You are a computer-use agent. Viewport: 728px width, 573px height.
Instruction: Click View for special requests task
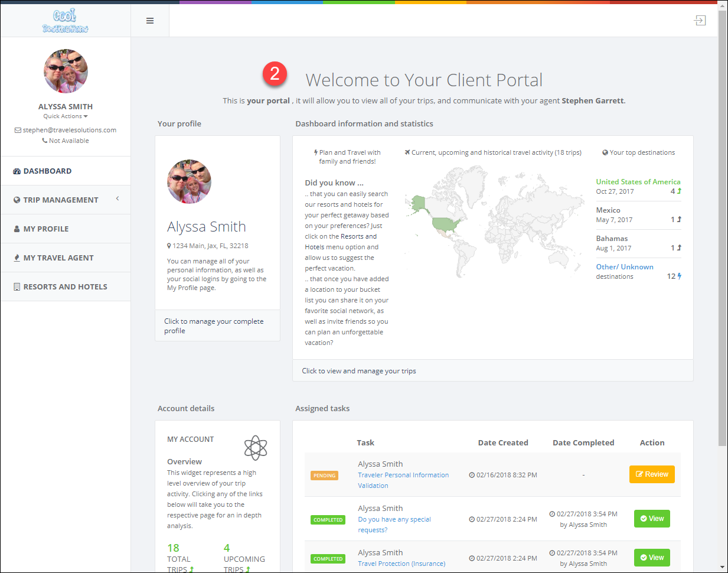[x=651, y=519]
